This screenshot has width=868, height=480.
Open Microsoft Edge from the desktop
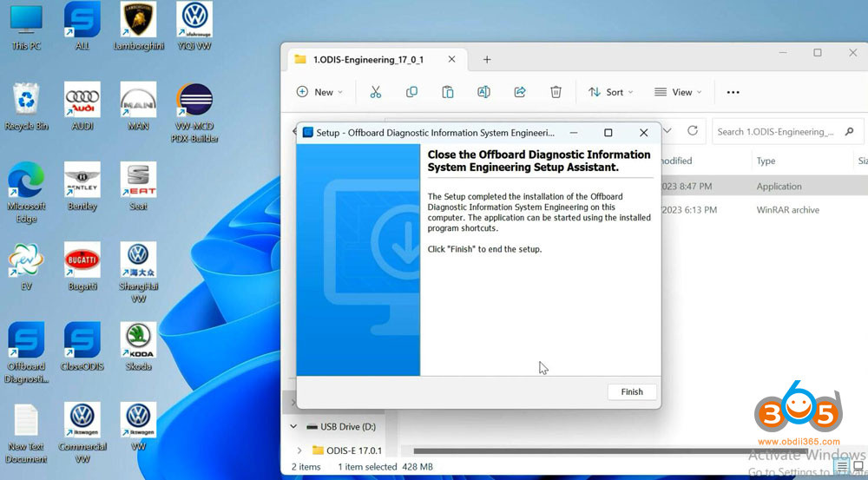(x=26, y=181)
